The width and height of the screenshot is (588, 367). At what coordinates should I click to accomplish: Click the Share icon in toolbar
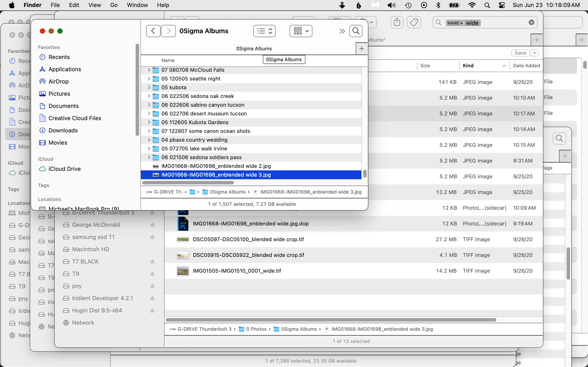click(x=397, y=22)
